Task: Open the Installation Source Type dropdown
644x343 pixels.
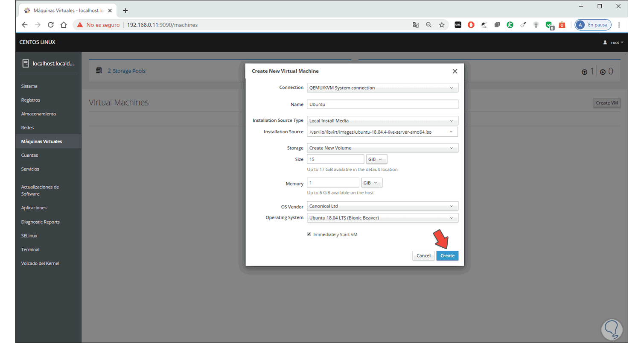Action: (x=382, y=121)
